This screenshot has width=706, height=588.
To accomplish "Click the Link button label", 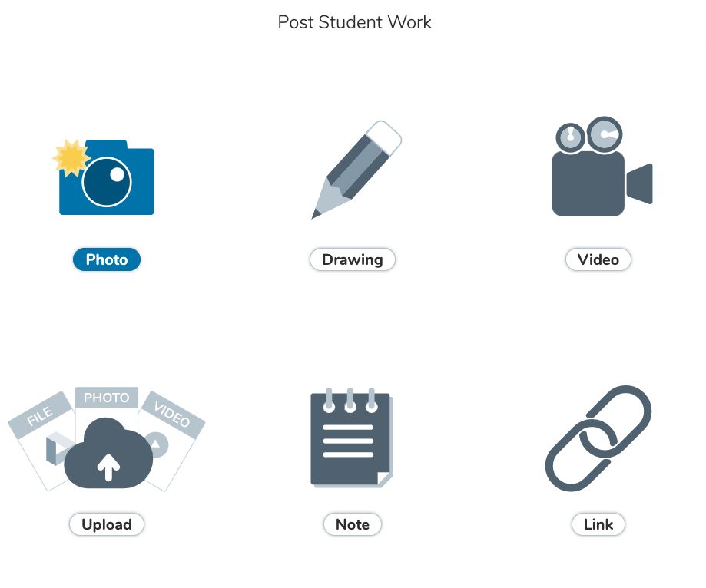I will point(598,524).
